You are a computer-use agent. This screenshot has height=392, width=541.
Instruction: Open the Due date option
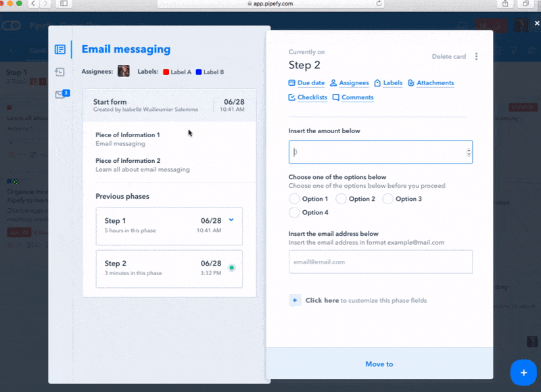306,83
